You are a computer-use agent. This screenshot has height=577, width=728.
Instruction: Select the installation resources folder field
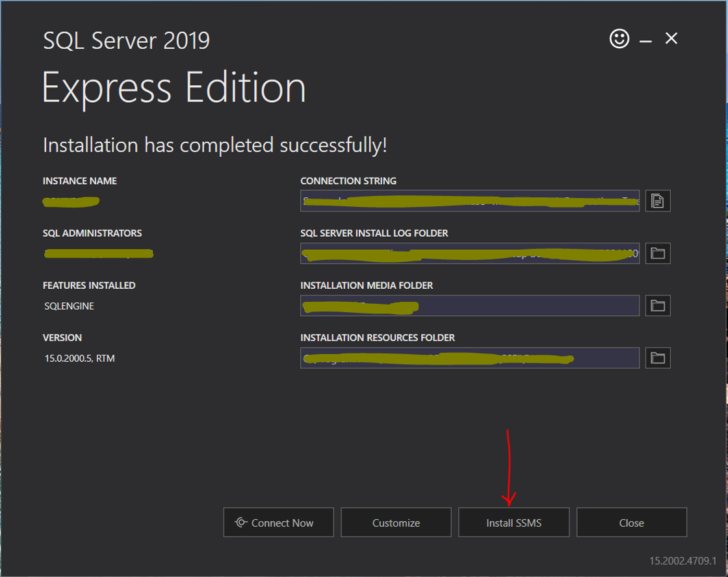(x=470, y=358)
